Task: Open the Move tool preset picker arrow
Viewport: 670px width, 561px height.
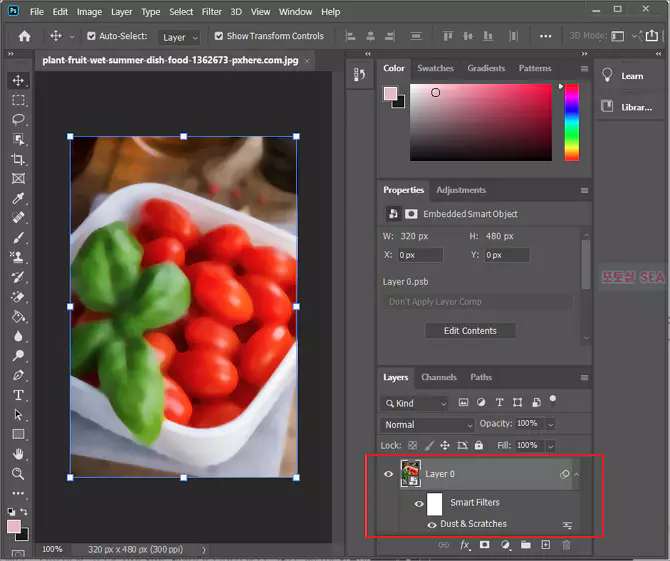Action: (72, 37)
